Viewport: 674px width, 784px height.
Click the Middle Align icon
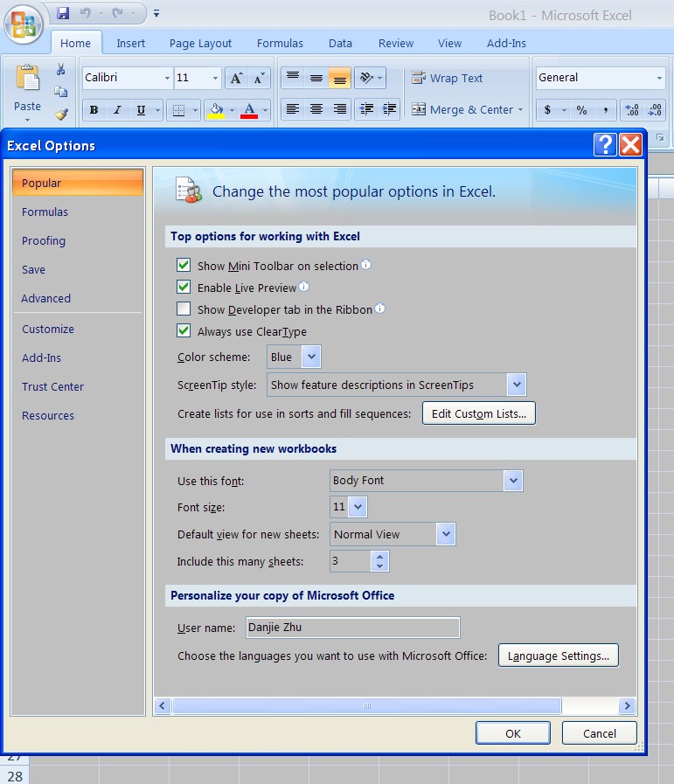pyautogui.click(x=316, y=78)
